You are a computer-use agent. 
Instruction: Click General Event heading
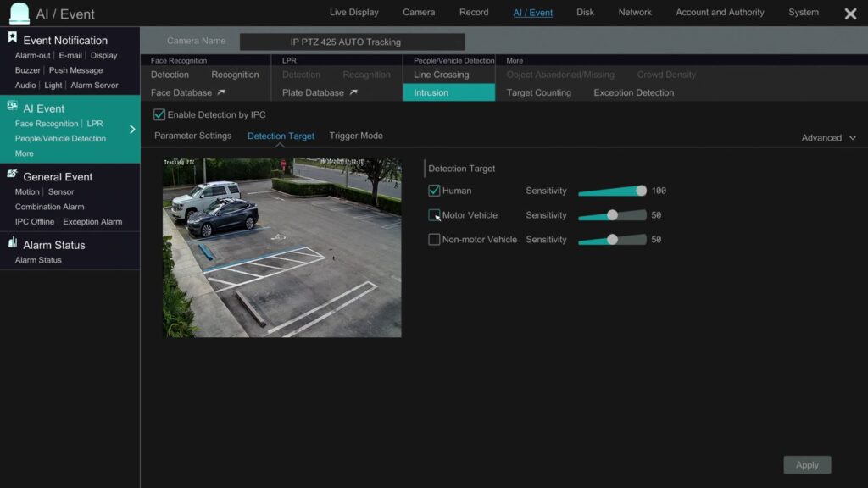pyautogui.click(x=58, y=176)
